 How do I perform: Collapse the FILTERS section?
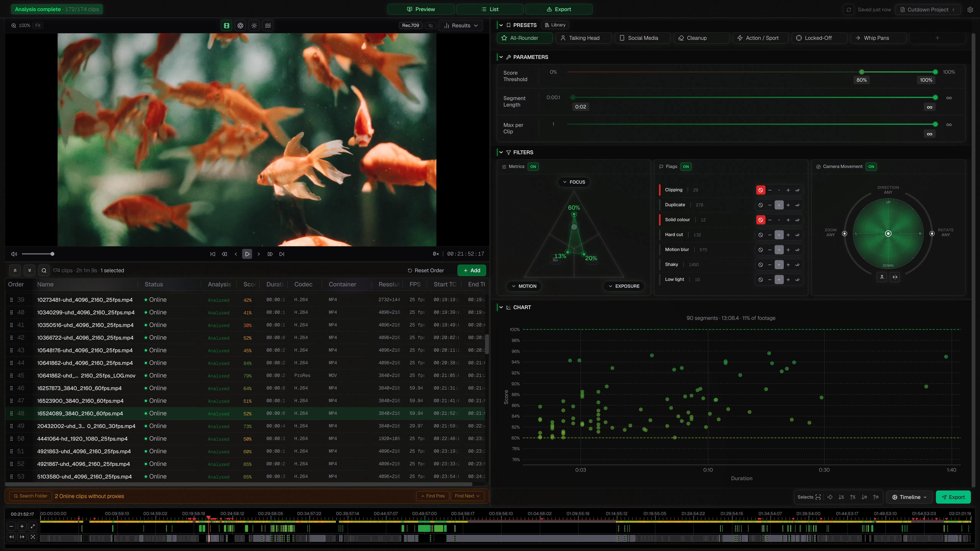pyautogui.click(x=501, y=152)
